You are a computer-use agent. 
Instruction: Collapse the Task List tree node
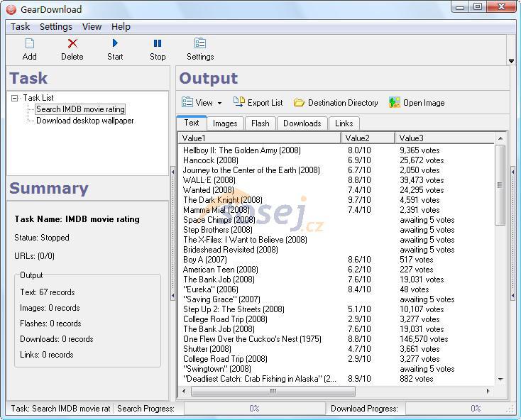point(14,98)
